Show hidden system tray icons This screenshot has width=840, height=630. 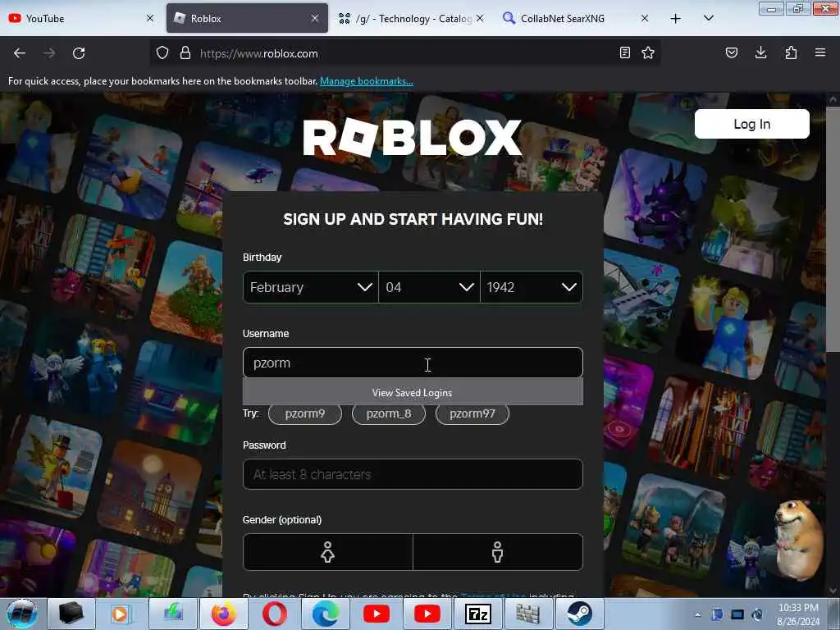pos(697,614)
